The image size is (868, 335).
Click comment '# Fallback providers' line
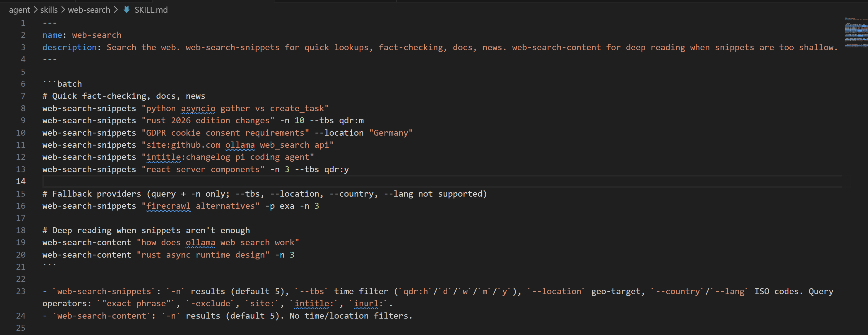(x=265, y=194)
